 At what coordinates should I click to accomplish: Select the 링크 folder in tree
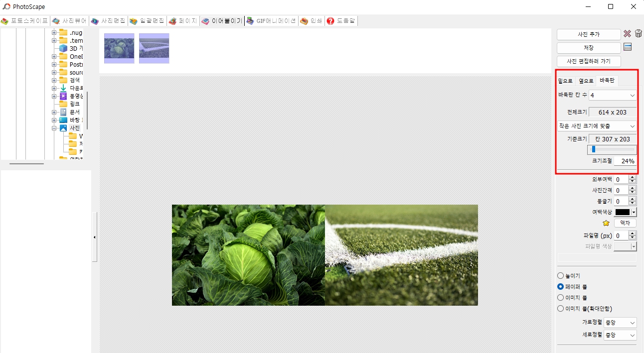(69, 104)
